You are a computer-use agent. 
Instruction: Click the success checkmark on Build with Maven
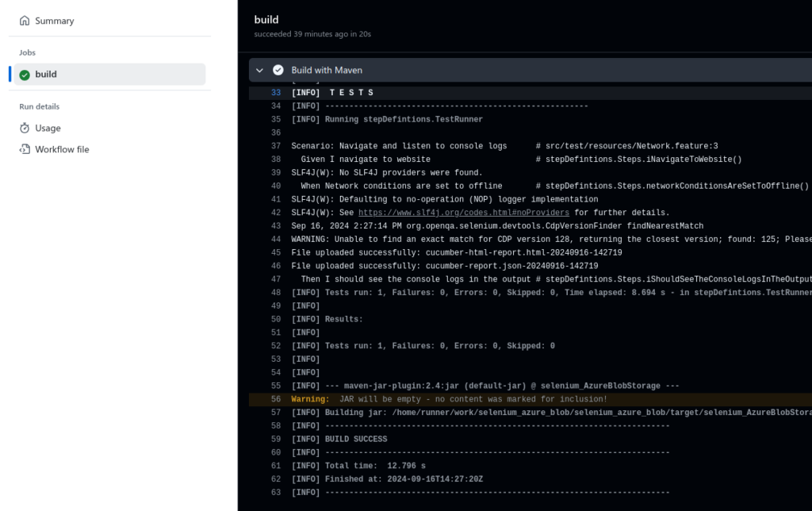(278, 70)
